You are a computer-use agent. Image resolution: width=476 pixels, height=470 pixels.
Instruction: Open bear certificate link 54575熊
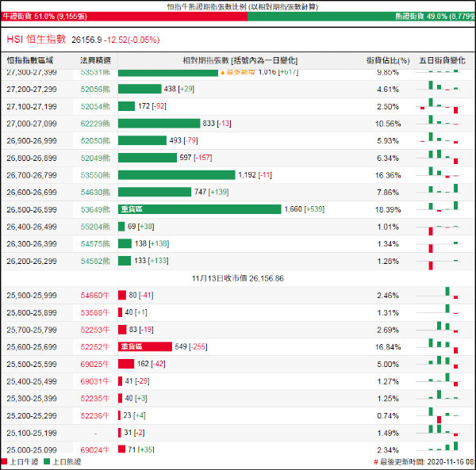[95, 244]
